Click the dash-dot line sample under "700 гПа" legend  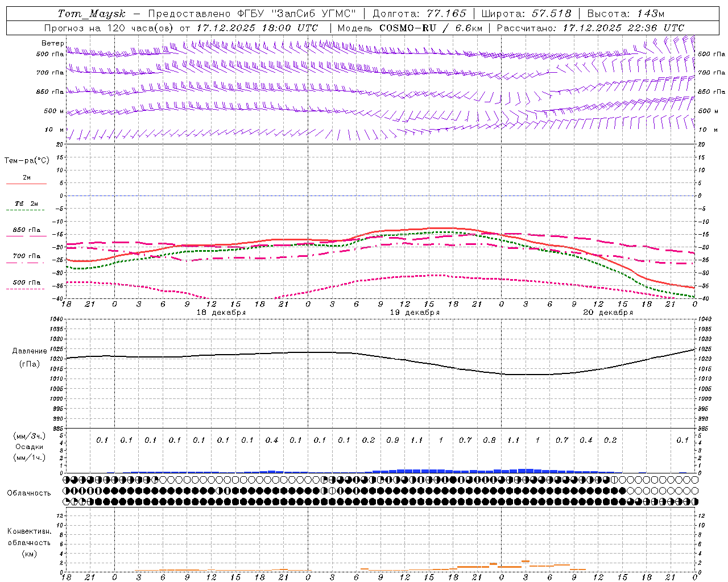[x=26, y=263]
